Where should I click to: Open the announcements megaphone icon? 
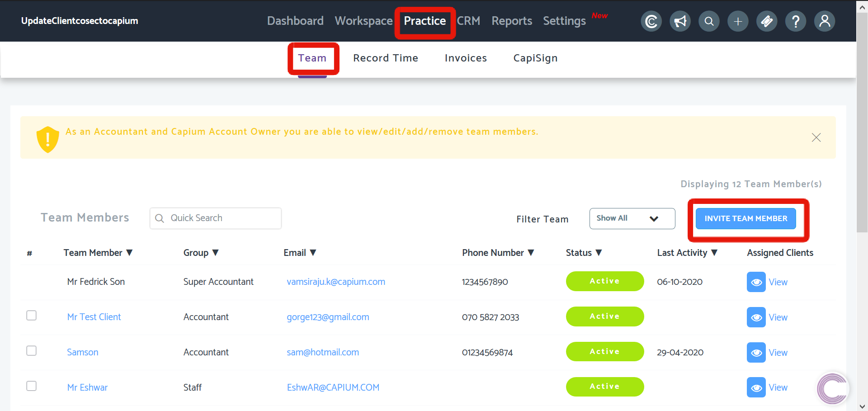coord(680,21)
